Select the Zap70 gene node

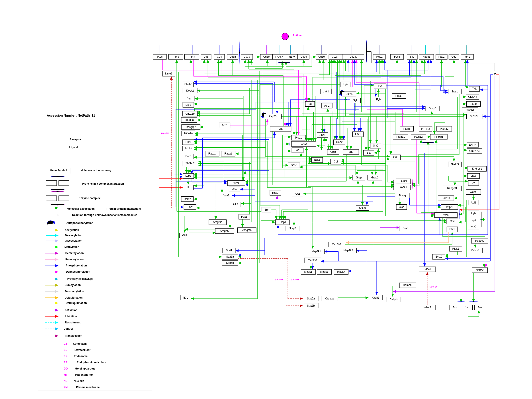pos(272,116)
